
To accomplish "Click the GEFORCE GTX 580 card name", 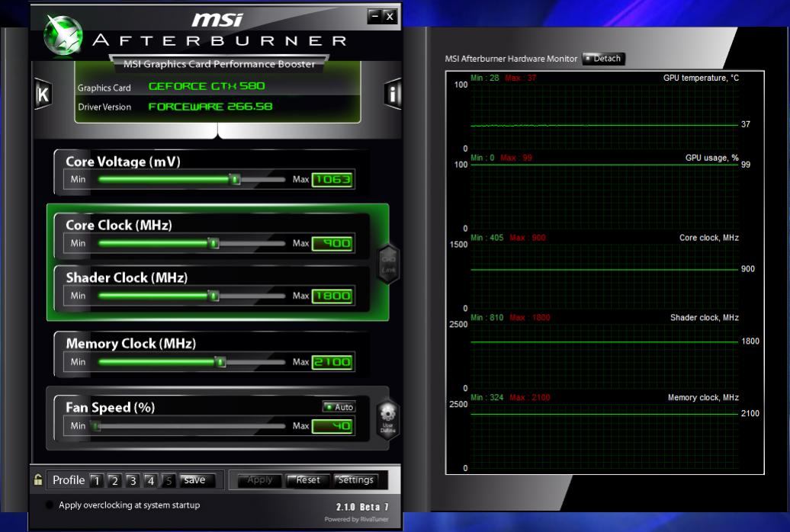I will pyautogui.click(x=207, y=86).
